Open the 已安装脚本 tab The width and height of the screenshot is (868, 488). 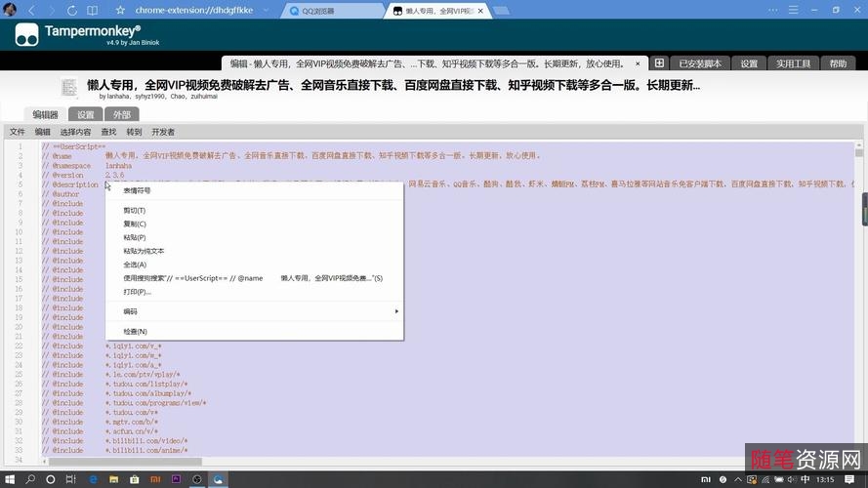coord(700,63)
